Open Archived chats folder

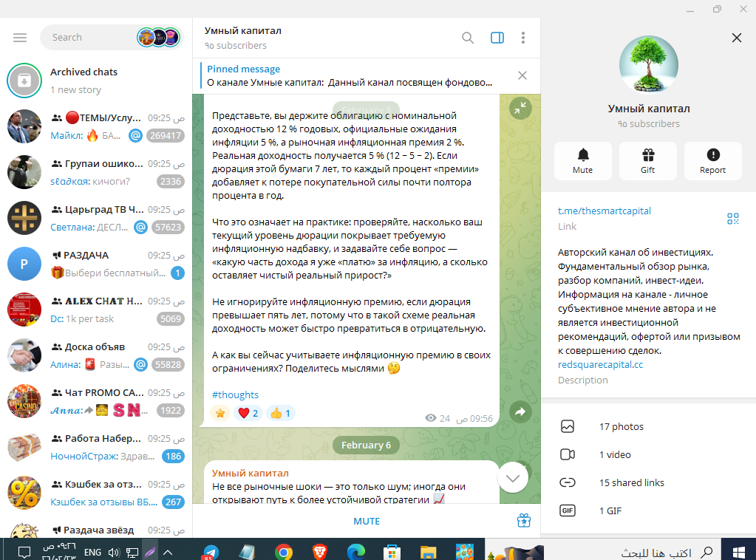pyautogui.click(x=96, y=81)
